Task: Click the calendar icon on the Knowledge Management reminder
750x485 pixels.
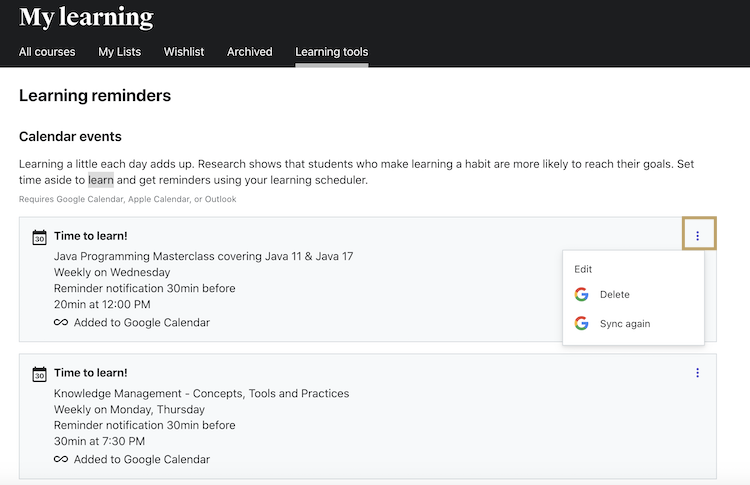Action: (x=39, y=374)
